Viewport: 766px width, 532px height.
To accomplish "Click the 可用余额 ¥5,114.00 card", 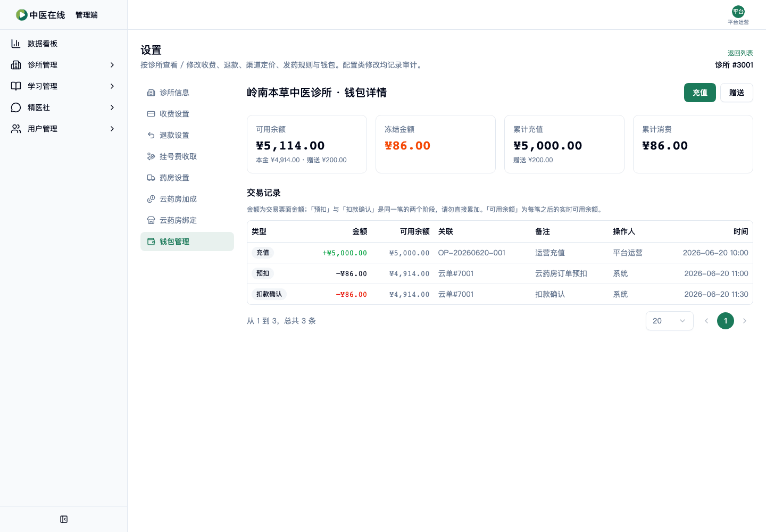I will click(x=307, y=144).
